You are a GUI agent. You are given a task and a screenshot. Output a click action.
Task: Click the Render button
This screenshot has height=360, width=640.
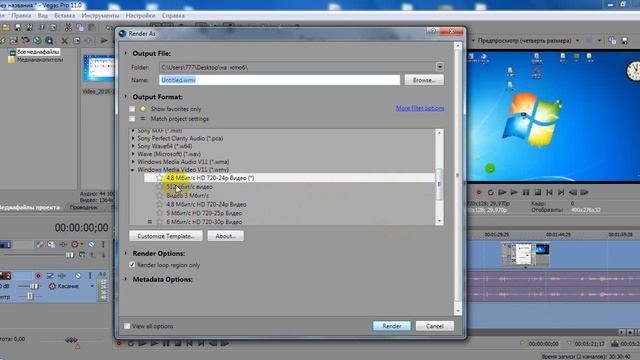(x=391, y=326)
